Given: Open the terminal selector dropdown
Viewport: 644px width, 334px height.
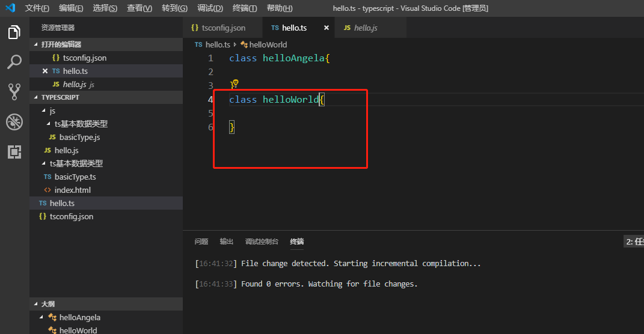Looking at the screenshot, I should tap(634, 241).
